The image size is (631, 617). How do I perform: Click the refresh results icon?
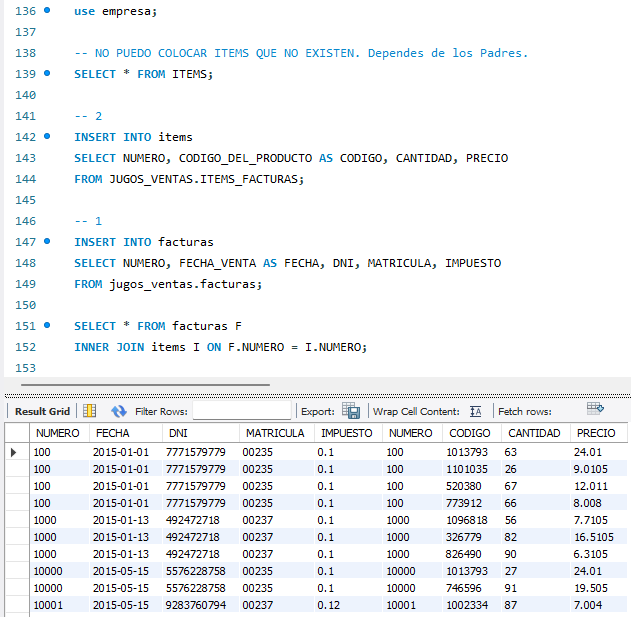119,411
